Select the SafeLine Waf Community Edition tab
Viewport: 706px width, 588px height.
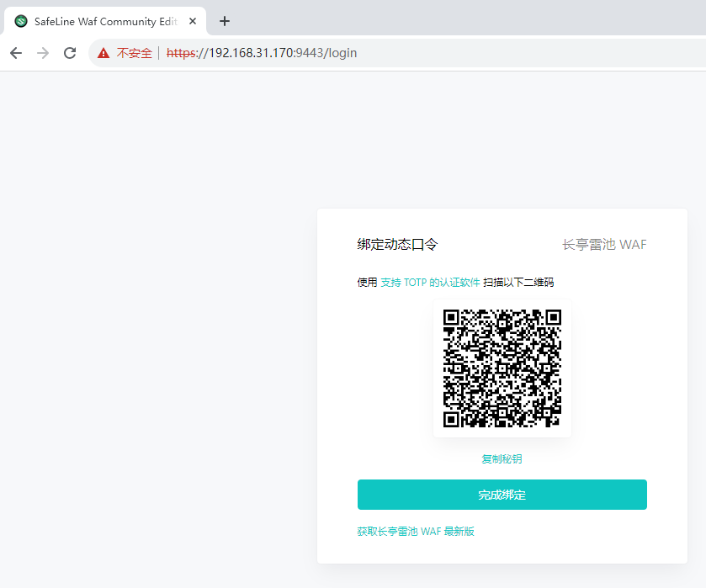105,21
